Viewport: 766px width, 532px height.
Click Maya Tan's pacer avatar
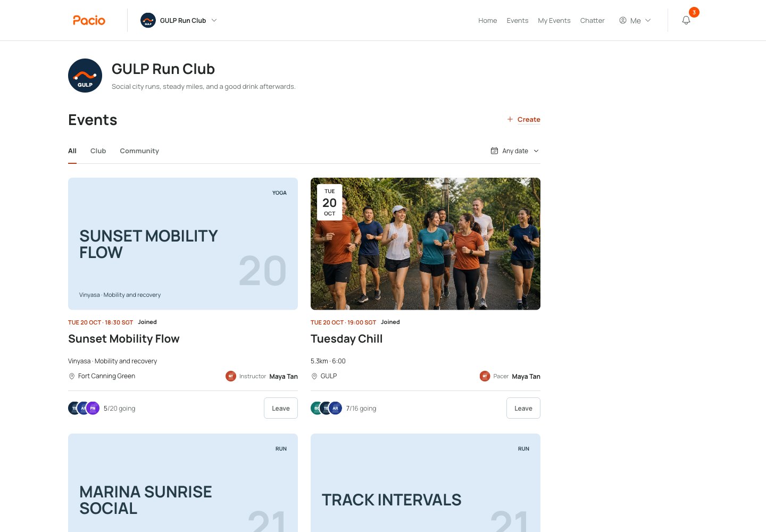tap(485, 376)
